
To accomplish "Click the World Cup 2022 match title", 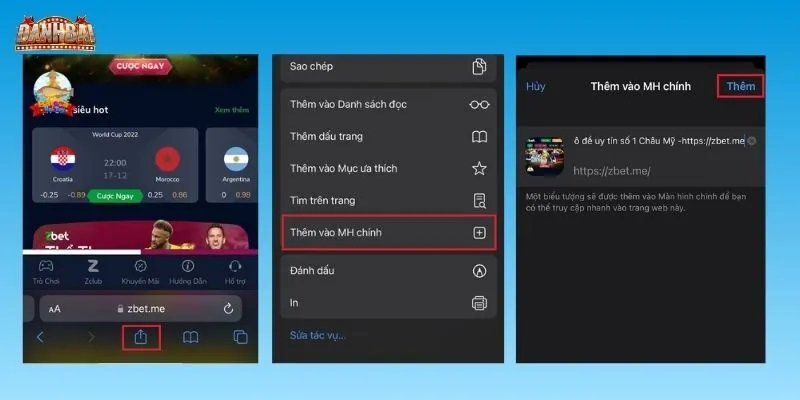I will [115, 135].
